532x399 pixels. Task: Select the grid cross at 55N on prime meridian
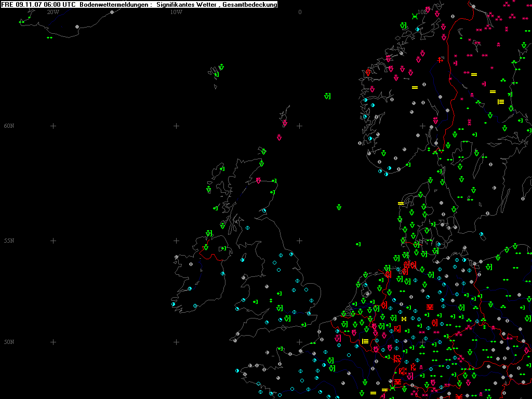[x=300, y=241]
